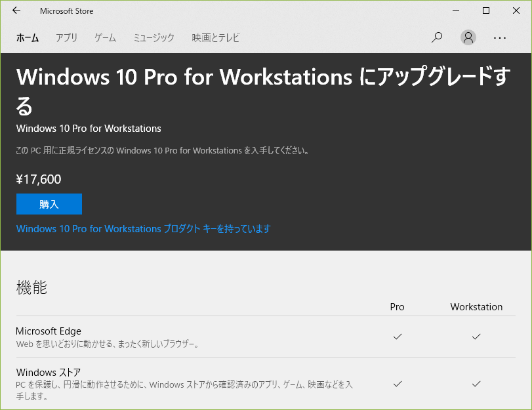
Task: Click the Workstation checkmark for Microsoft Edge
Action: (x=476, y=337)
